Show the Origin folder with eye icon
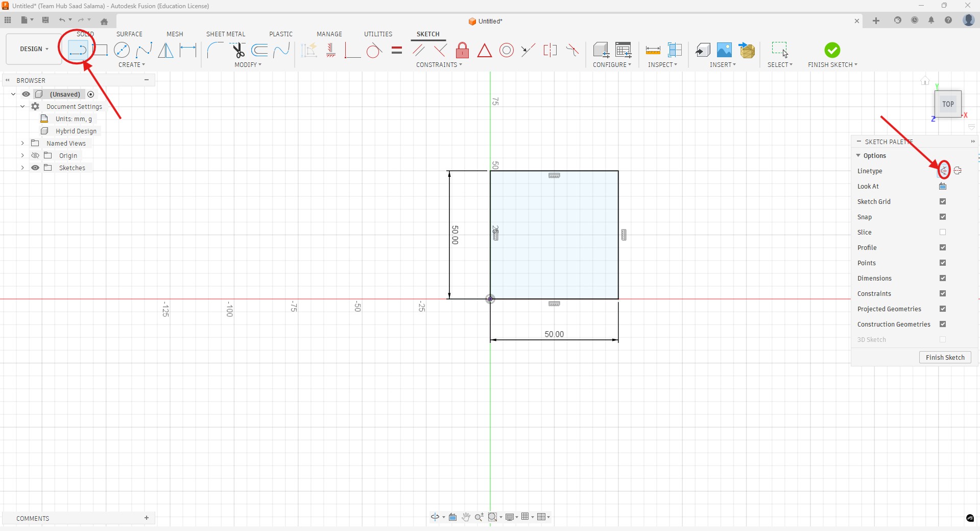The image size is (980, 531). (35, 155)
